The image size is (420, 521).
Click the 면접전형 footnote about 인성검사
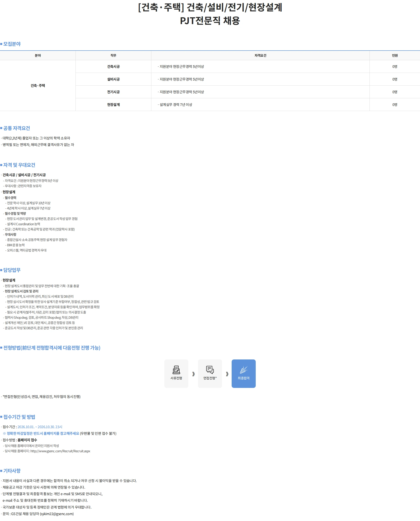click(41, 397)
